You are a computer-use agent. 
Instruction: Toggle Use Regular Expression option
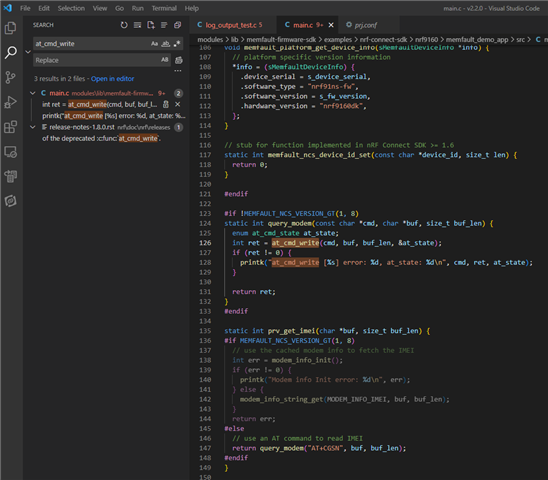(177, 44)
